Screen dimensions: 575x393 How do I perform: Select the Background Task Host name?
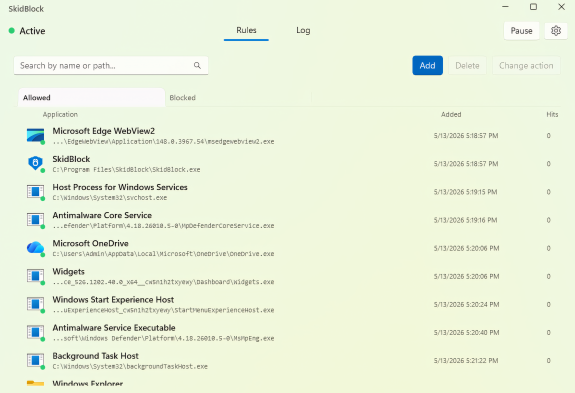[x=95, y=356]
